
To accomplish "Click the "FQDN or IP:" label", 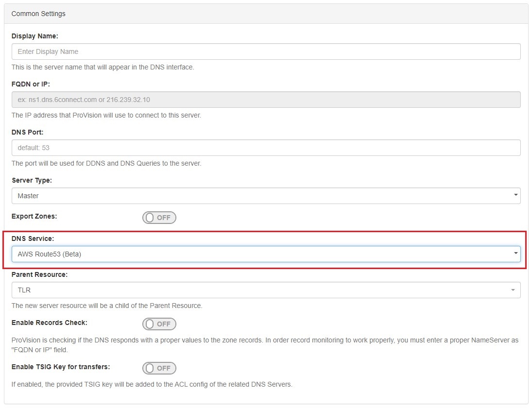I will (x=31, y=84).
